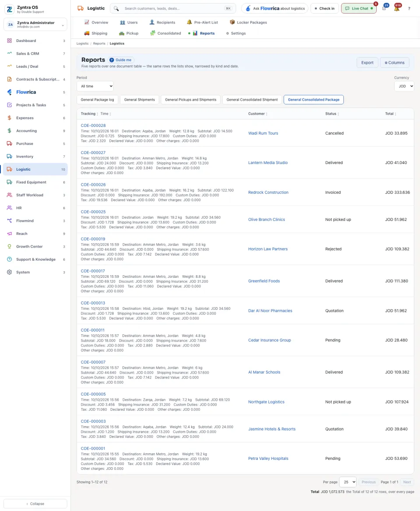The height and width of the screenshot is (511, 420).
Task: Open the Growth Center lightbulb icon
Action: pos(10,246)
